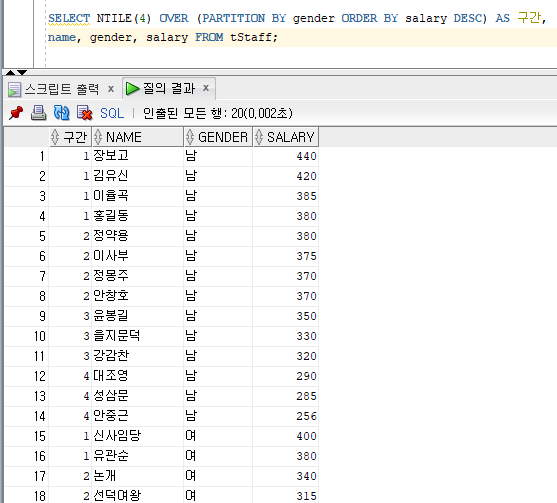Select the name cell 윤봉길

(x=138, y=315)
